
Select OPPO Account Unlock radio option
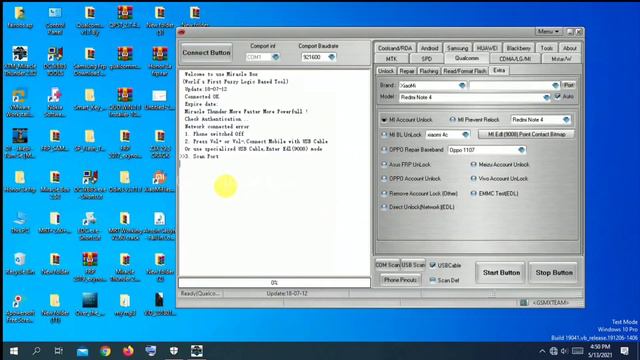pos(384,179)
